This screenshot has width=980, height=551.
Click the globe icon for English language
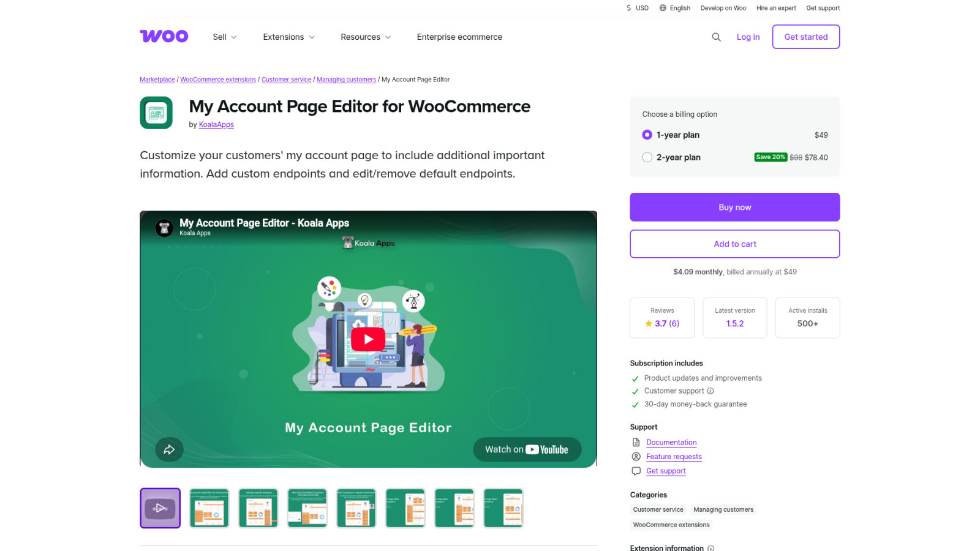point(663,8)
